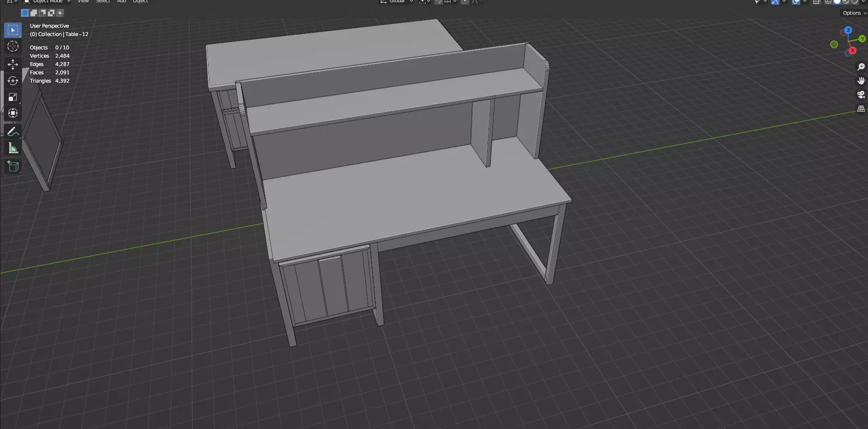Click the '(0) Collection | Table - 12' label
The image size is (868, 429).
coord(59,34)
